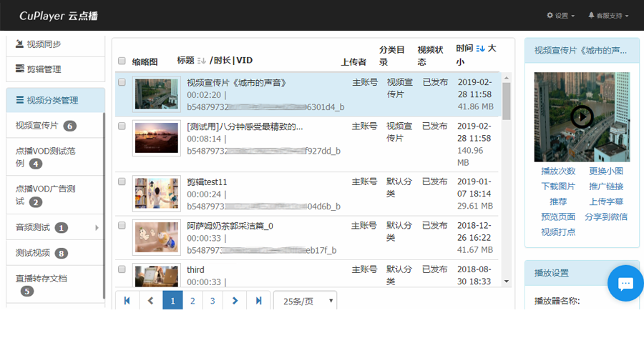The height and width of the screenshot is (343, 644).
Task: Click the blue chat support bubble icon
Action: [625, 284]
